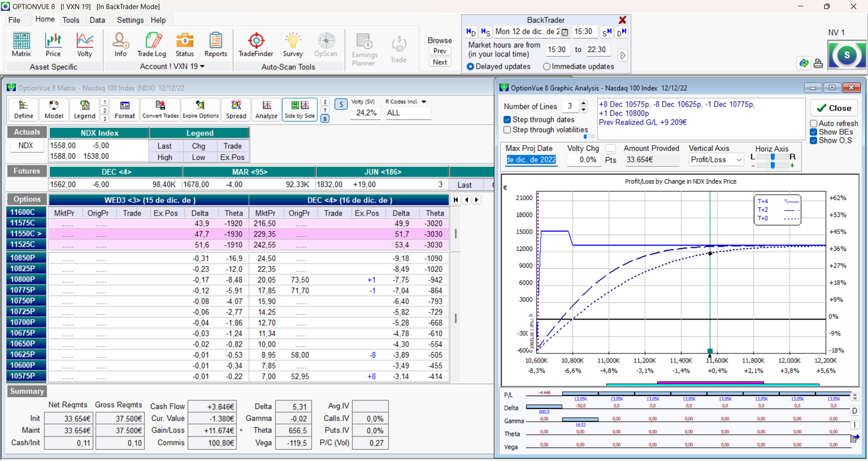The height and width of the screenshot is (461, 868).
Task: Open the Settings menu
Action: 130,20
